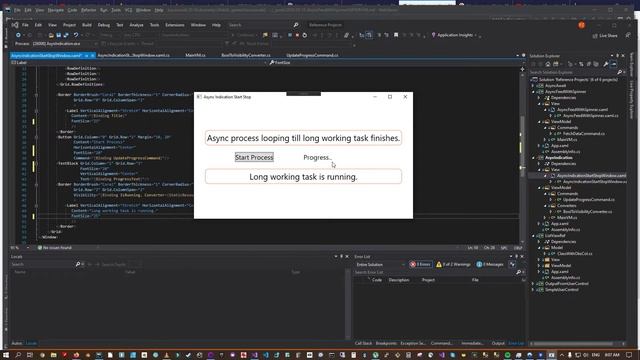Click the red Stop Debugging icon
Image resolution: width=640 pixels, height=360 pixels.
[x=297, y=35]
